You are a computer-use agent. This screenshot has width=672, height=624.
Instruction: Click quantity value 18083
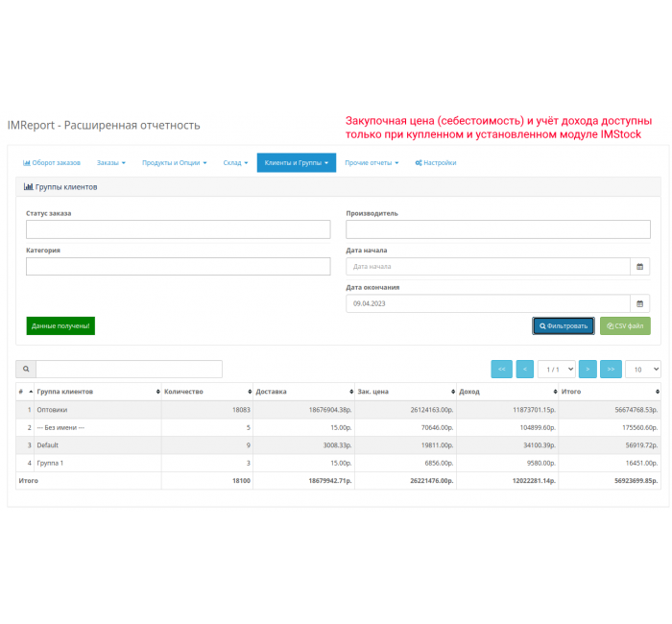pyautogui.click(x=241, y=410)
